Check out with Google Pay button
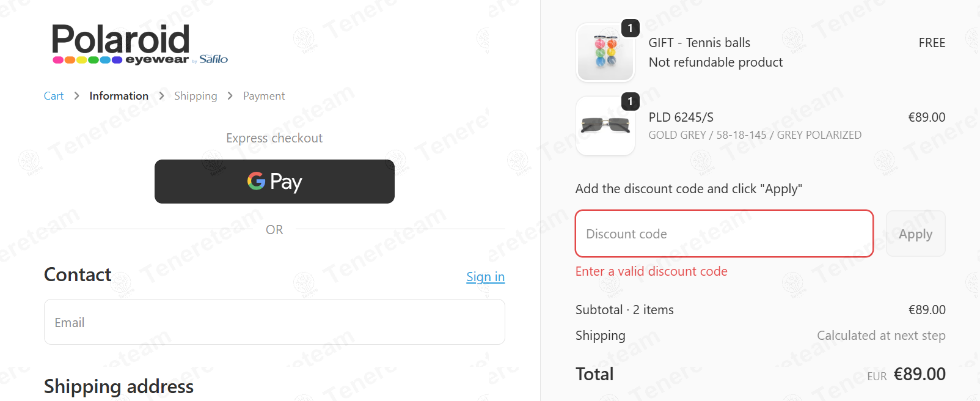The height and width of the screenshot is (401, 980). 274,182
